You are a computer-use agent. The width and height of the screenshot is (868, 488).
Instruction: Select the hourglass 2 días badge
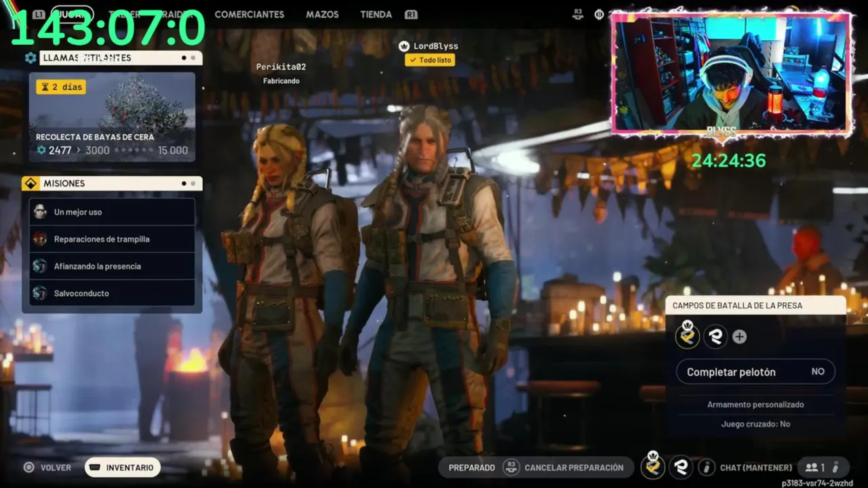click(61, 87)
